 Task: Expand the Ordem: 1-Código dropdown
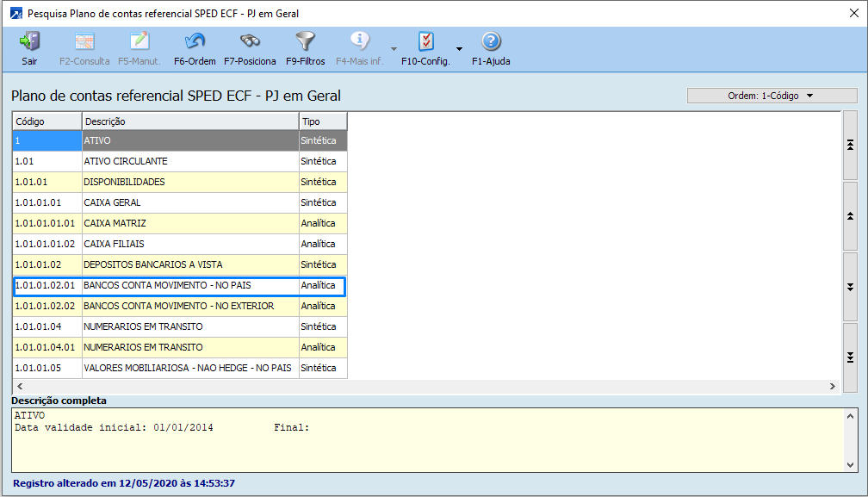772,96
